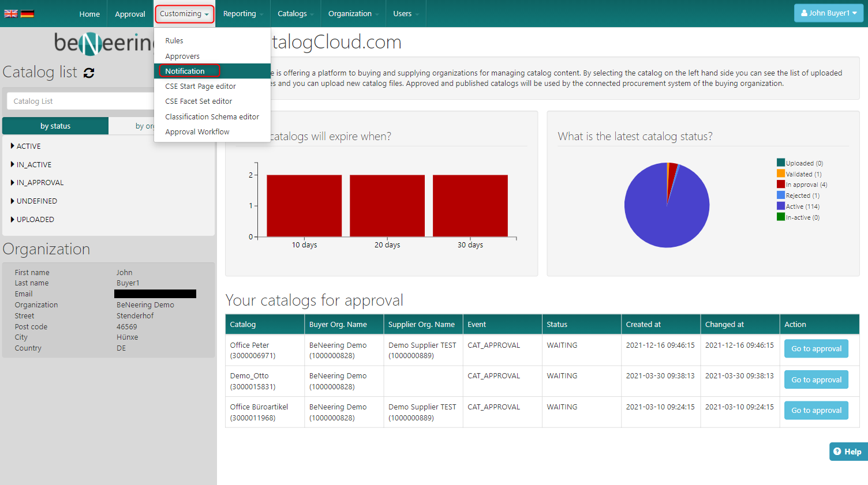Switch to the by status tab

55,126
